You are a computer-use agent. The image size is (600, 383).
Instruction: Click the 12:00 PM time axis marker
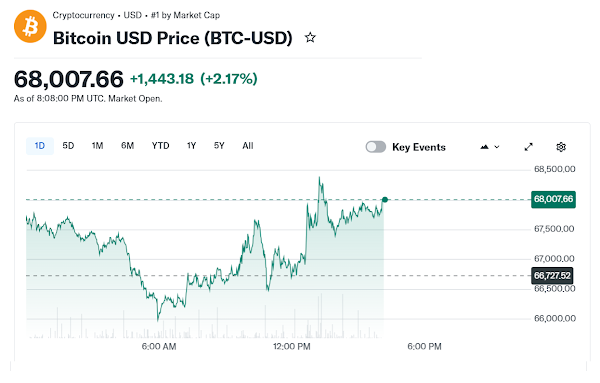click(x=292, y=347)
